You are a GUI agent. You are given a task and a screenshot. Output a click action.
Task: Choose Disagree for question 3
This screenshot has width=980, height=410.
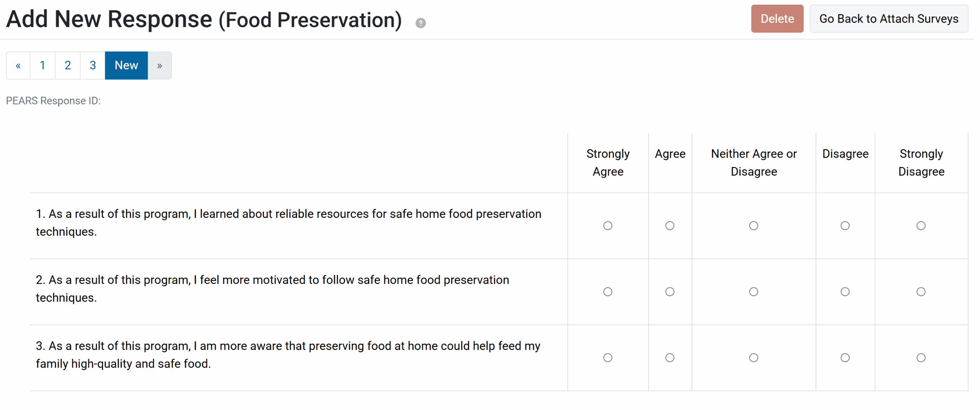click(845, 358)
